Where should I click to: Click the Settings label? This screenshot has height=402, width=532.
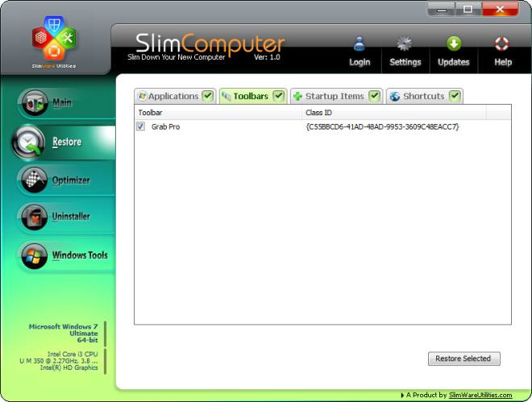click(405, 62)
